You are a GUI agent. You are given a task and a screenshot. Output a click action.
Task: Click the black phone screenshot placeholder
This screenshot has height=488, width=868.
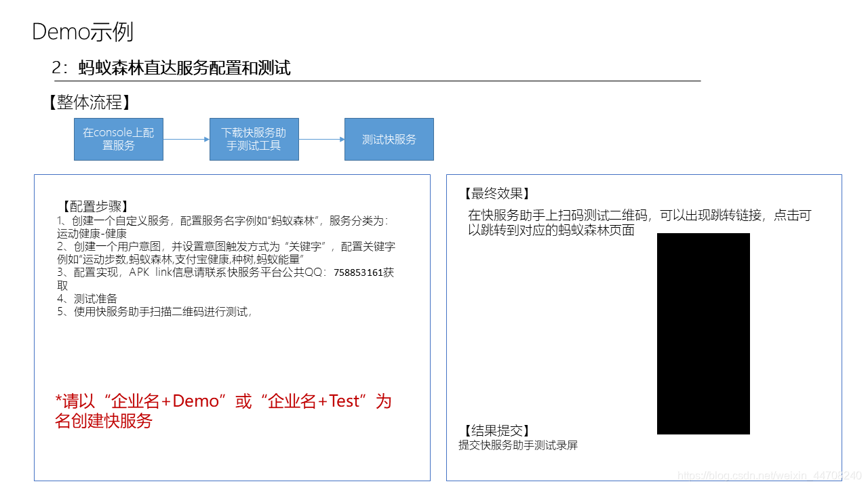pos(703,333)
